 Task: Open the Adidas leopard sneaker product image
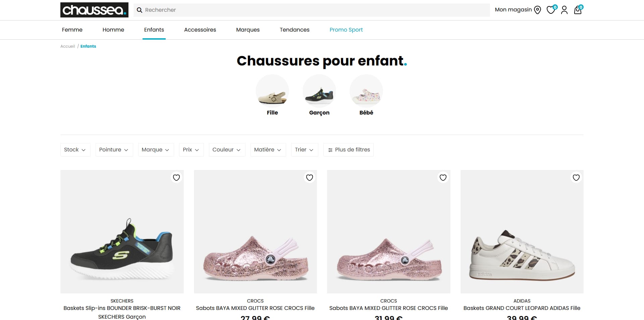[522, 232]
